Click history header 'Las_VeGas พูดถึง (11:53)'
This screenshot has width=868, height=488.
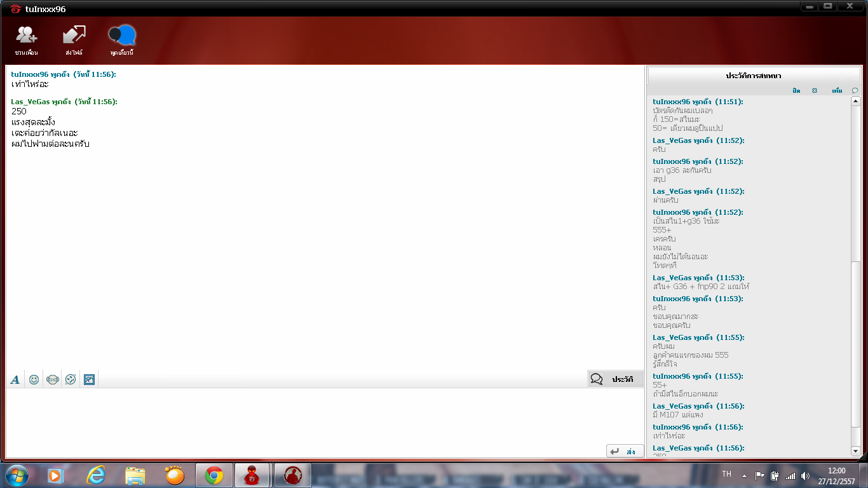[698, 278]
